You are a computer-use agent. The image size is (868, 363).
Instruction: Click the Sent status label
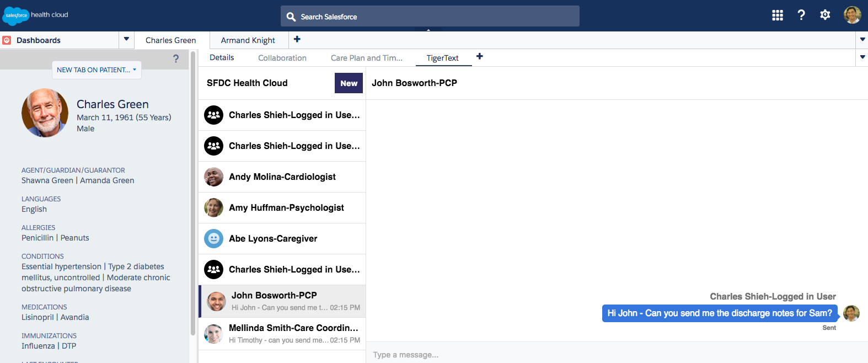tap(829, 328)
